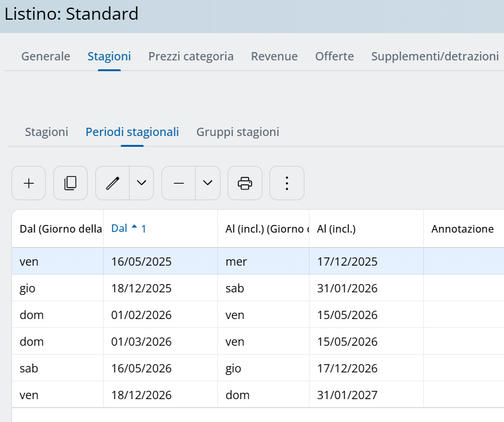This screenshot has width=504, height=422.
Task: Click the minus delete icon
Action: click(x=179, y=183)
